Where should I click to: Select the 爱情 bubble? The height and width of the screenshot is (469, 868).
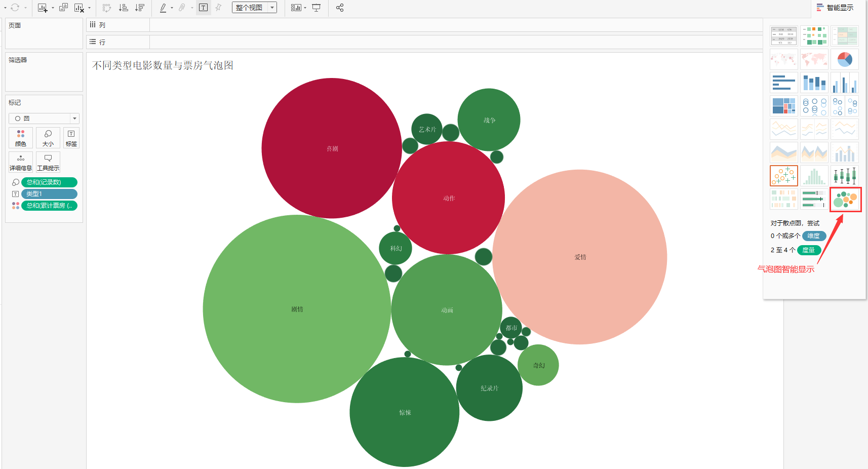(x=580, y=257)
